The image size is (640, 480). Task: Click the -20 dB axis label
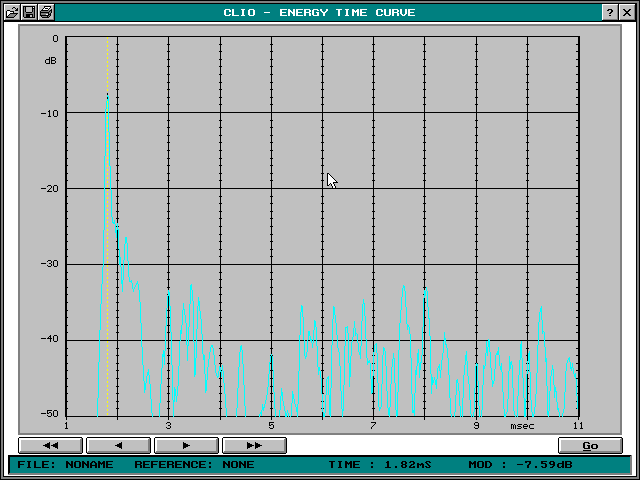click(x=49, y=189)
